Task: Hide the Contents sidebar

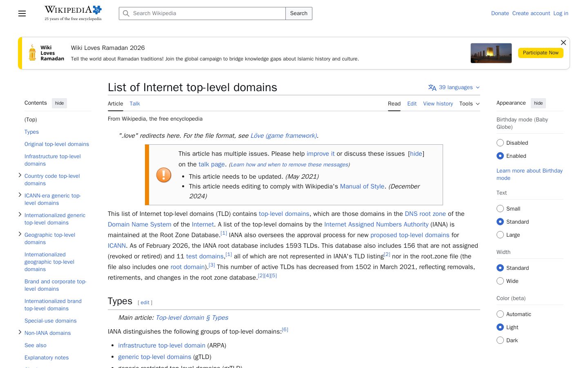Action: (x=60, y=103)
